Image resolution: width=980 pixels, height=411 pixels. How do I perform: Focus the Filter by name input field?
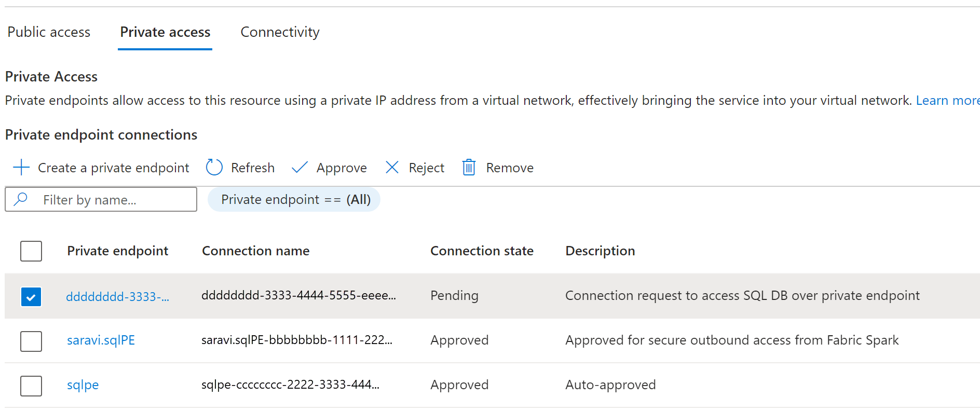pyautogui.click(x=101, y=199)
